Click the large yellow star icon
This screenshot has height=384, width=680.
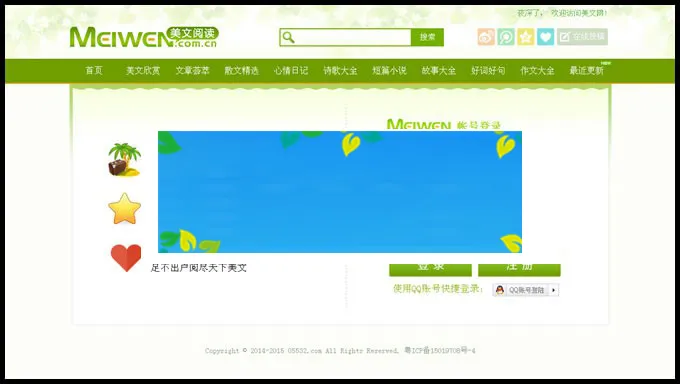tap(125, 209)
